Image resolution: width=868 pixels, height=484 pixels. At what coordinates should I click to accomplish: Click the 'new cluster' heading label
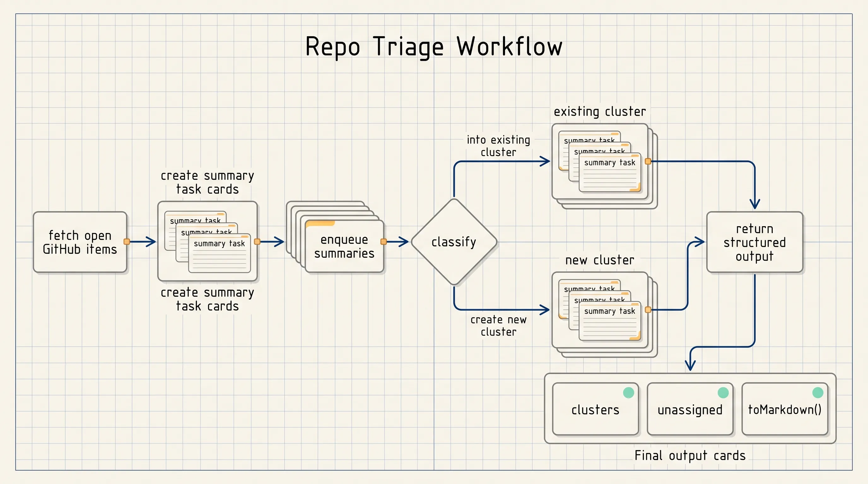click(600, 260)
